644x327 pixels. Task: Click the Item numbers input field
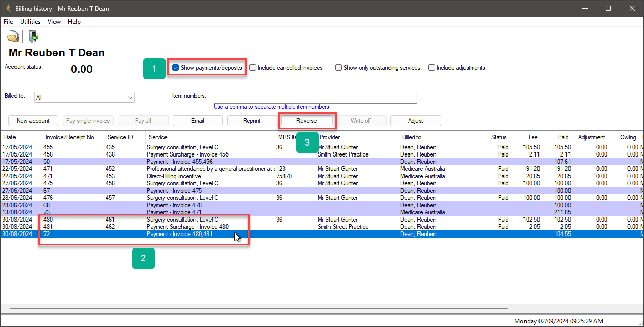tap(315, 98)
